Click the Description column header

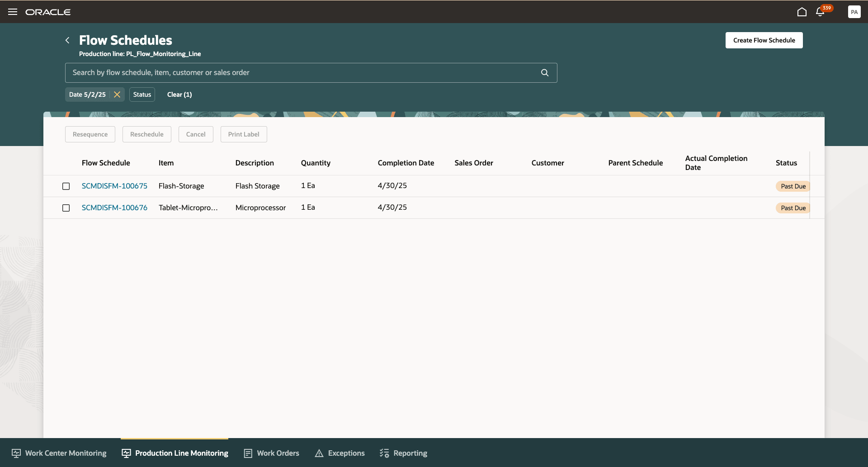pyautogui.click(x=255, y=163)
